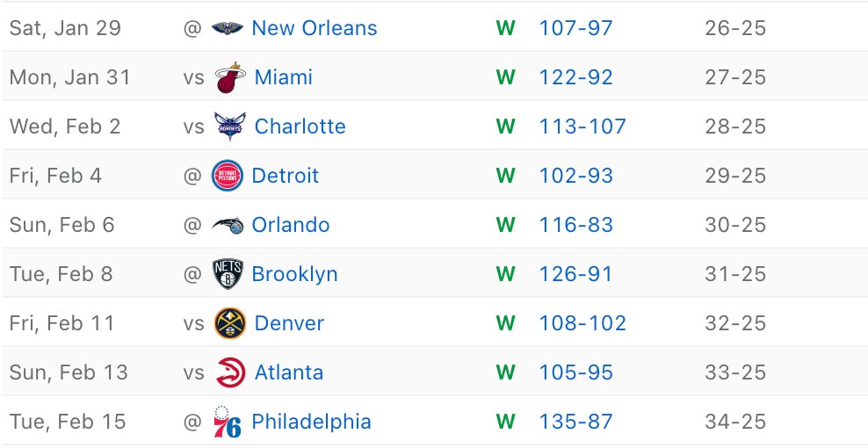868x448 pixels.
Task: View the 102-93 Detroit game score
Action: pos(575,176)
